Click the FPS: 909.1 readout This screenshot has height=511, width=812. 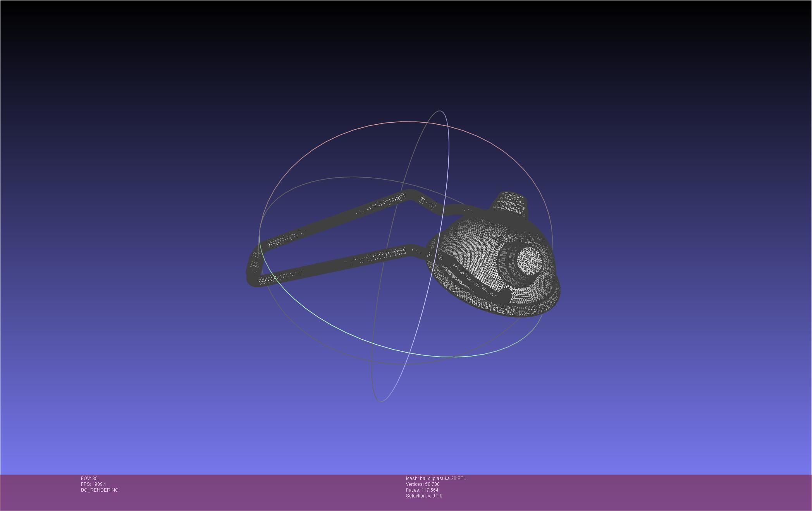coord(93,484)
